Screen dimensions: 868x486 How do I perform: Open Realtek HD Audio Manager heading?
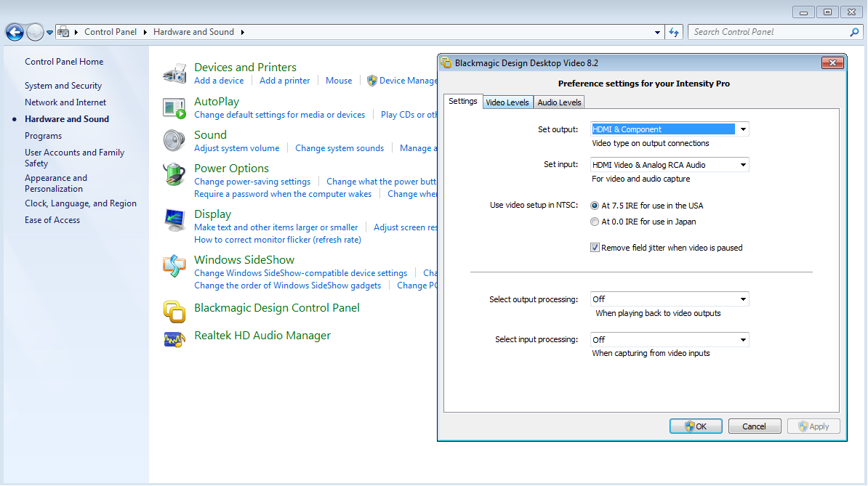(262, 336)
